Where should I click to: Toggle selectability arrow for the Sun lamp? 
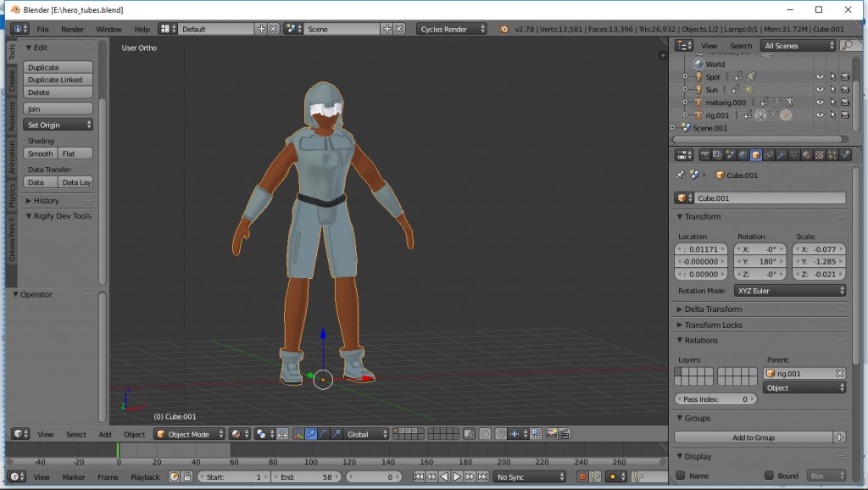(x=833, y=90)
